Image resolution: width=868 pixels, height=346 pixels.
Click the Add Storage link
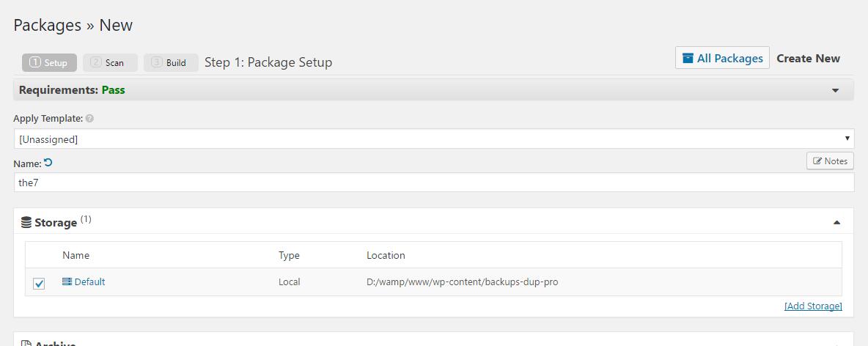[813, 306]
